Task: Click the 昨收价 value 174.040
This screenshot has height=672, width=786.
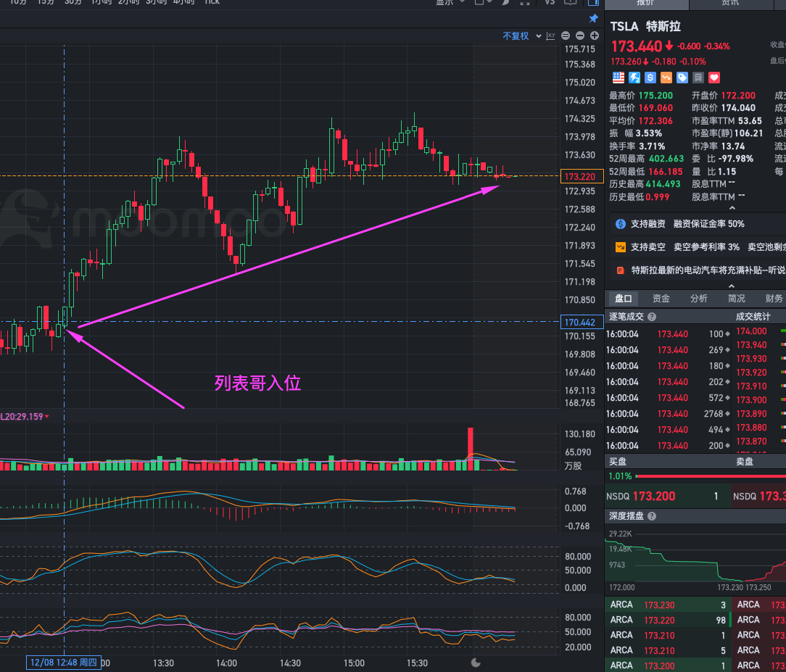Action: 738,108
